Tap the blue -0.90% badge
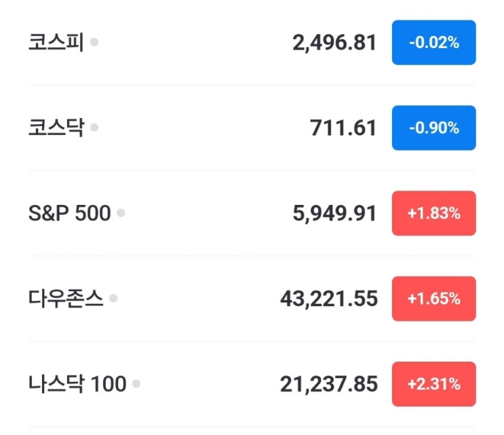 [433, 128]
